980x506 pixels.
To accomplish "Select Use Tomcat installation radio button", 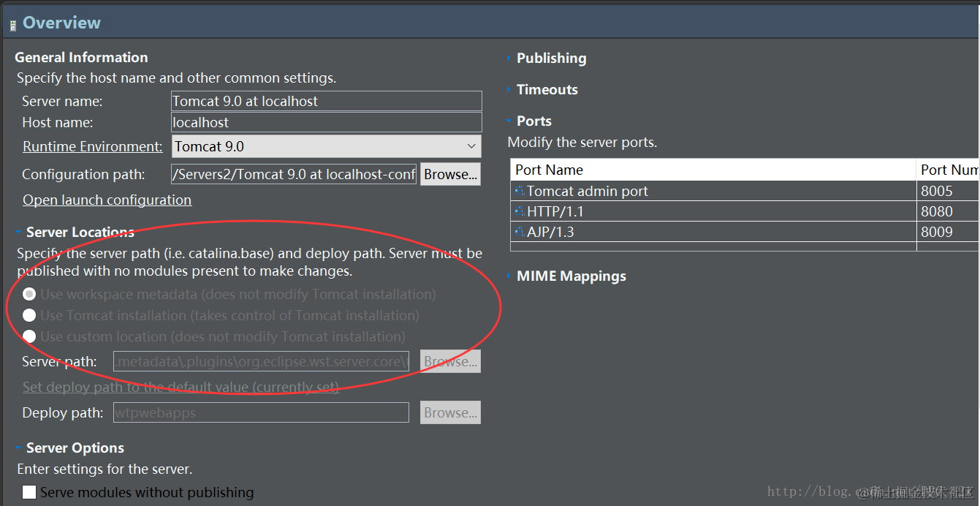I will click(x=29, y=315).
